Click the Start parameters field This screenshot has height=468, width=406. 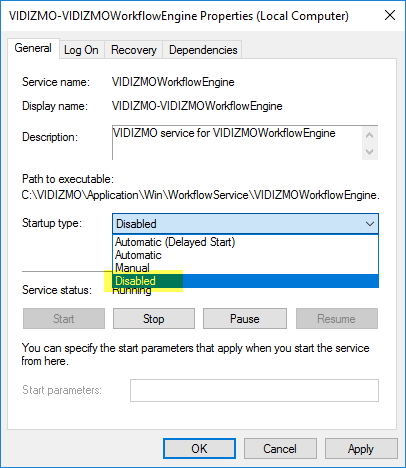coord(254,390)
